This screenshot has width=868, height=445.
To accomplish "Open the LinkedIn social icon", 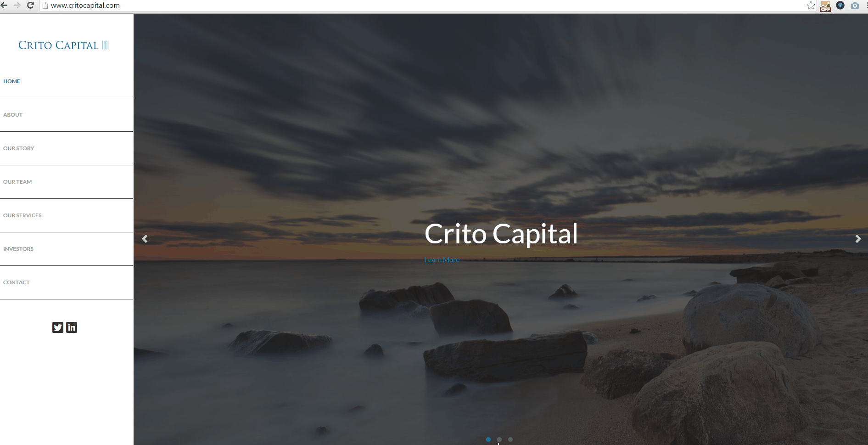I will coord(72,327).
